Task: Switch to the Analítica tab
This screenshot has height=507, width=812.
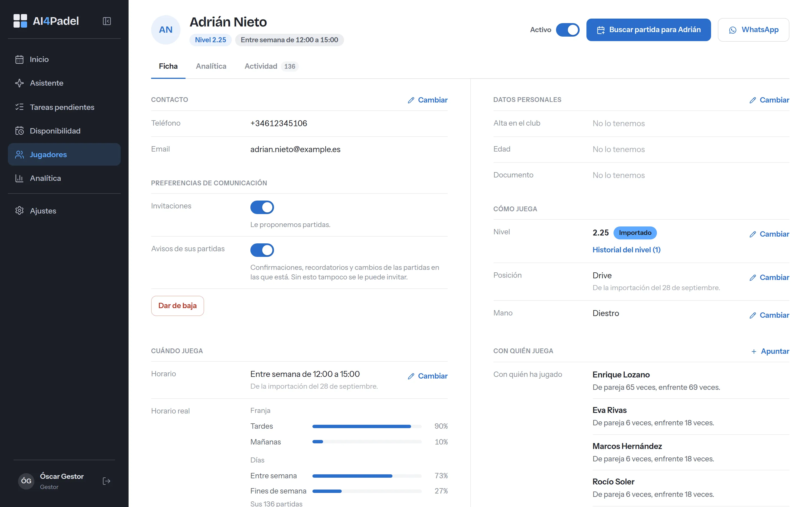Action: pyautogui.click(x=211, y=66)
